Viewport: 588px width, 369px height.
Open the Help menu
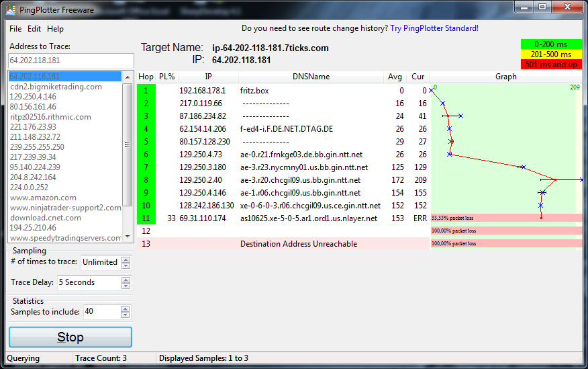[x=55, y=29]
